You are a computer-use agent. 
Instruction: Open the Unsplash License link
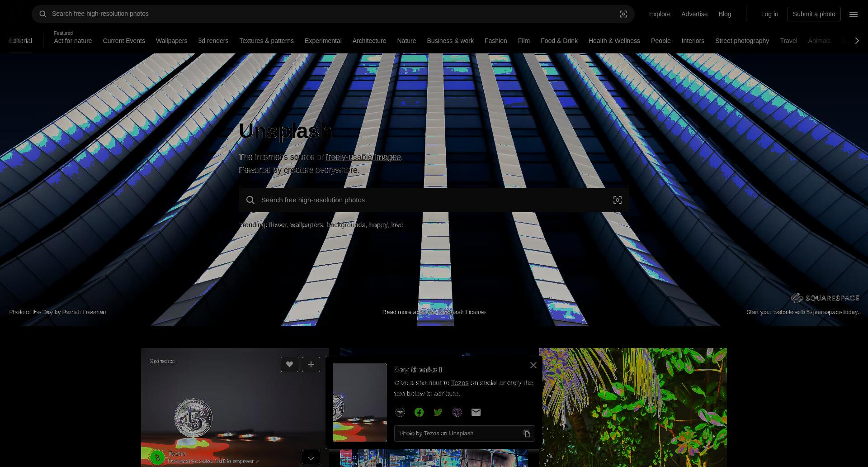coord(462,312)
